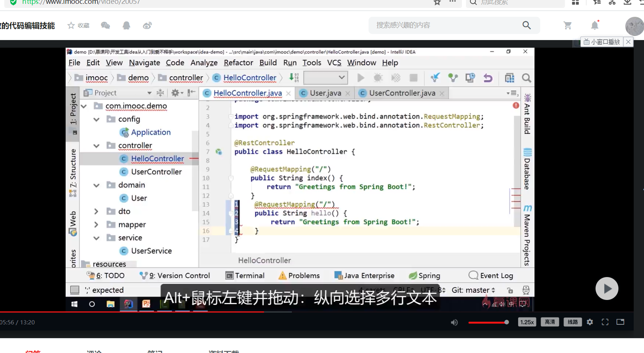644x353 pixels.
Task: Play the video with the round play button
Action: tap(607, 289)
